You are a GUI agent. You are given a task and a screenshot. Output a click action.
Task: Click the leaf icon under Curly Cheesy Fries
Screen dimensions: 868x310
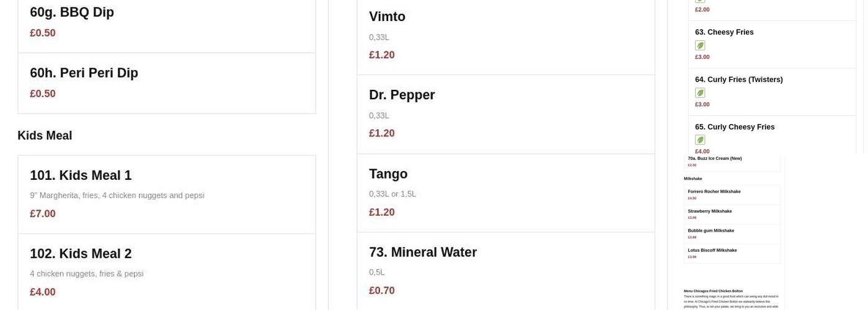pyautogui.click(x=700, y=140)
